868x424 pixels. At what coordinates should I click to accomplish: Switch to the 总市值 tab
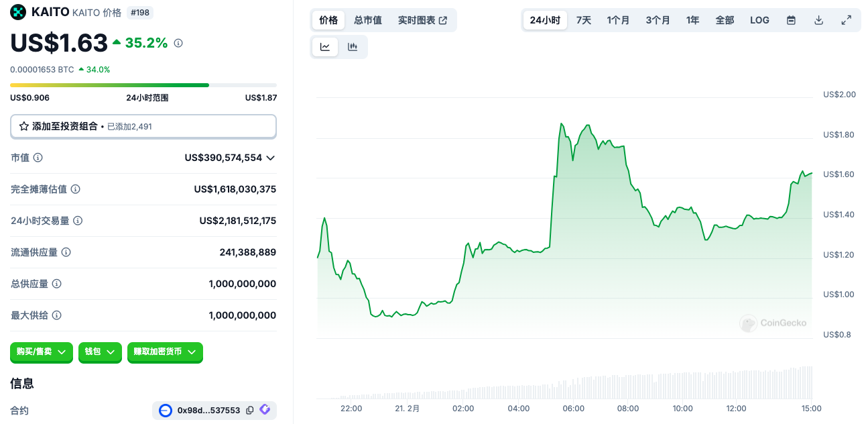click(x=368, y=20)
